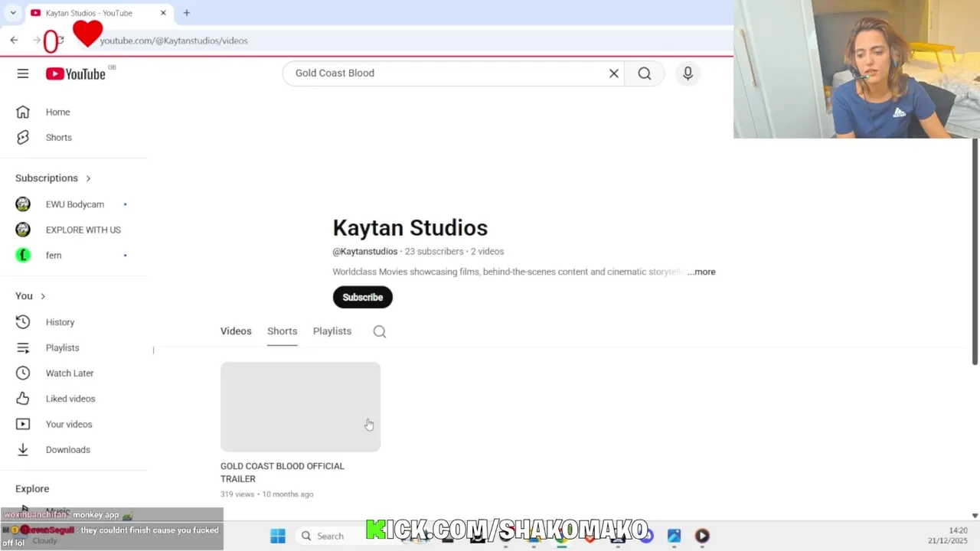Click the Liked videos thumbs-up icon
The image size is (980, 551).
click(23, 399)
